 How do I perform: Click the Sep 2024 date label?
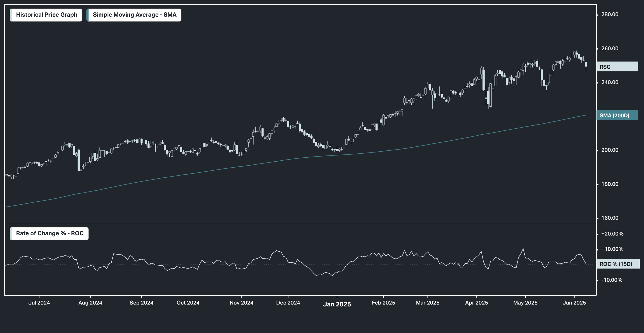[x=141, y=303]
